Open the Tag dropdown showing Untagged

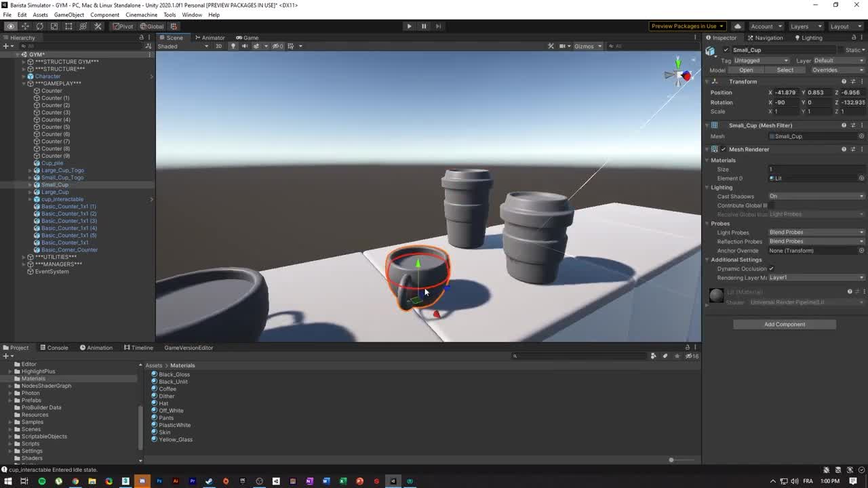pos(761,60)
